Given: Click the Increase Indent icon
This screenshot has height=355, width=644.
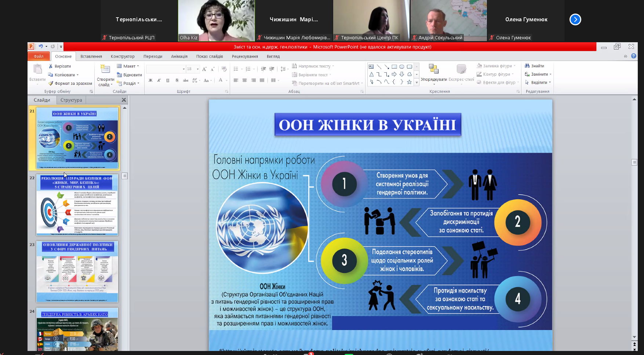Looking at the screenshot, I should tap(272, 69).
